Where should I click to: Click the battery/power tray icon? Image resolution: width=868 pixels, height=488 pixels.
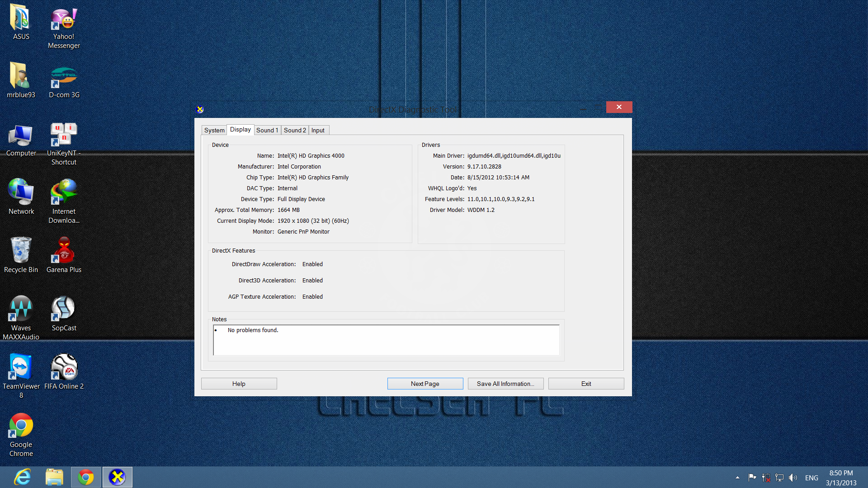coord(766,478)
